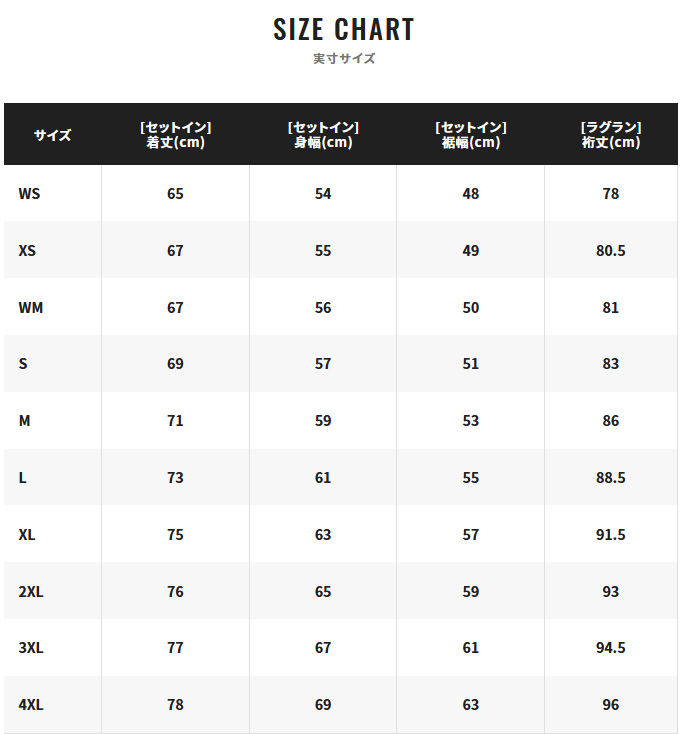Click the ラグラン 裄丈(cm) column header
680x734 pixels.
611,134
